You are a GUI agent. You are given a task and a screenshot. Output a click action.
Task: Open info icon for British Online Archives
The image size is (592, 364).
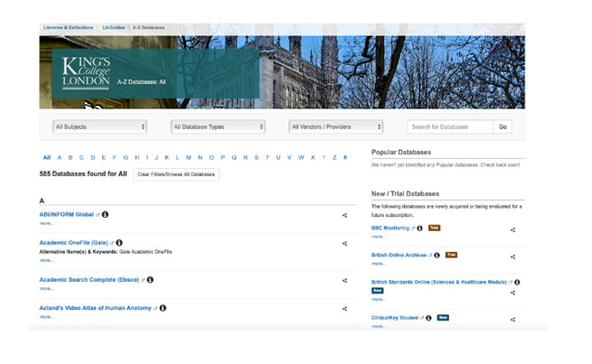point(437,255)
